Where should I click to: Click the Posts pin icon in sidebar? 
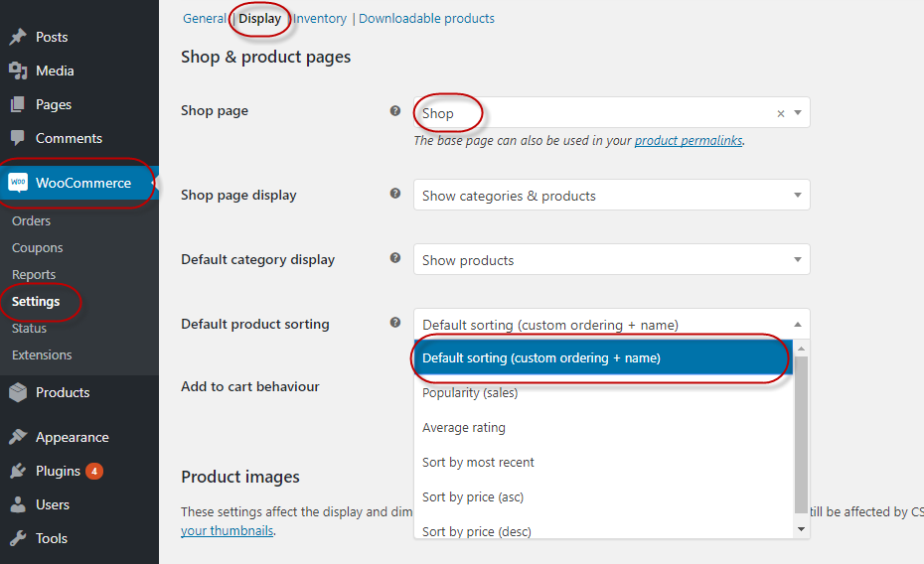(18, 37)
